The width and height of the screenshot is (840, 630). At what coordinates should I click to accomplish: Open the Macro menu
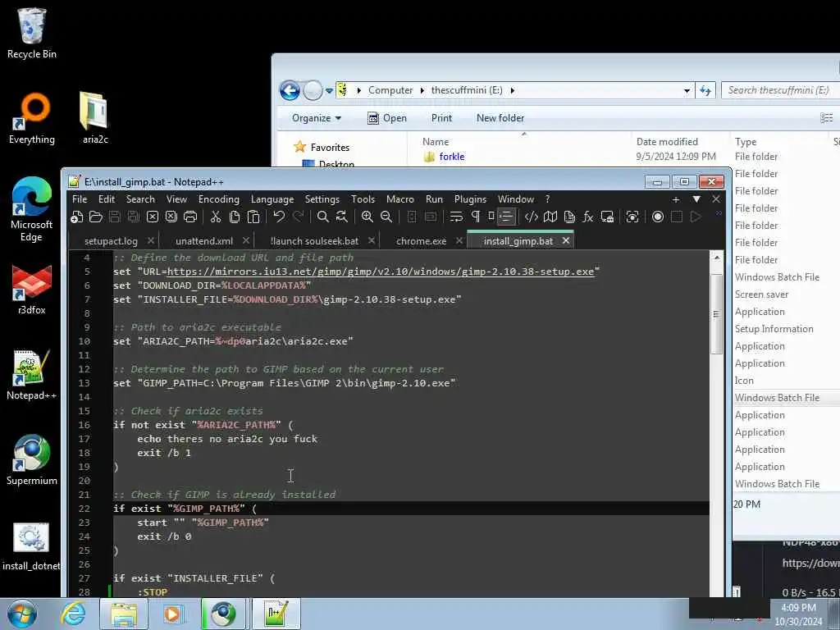pyautogui.click(x=400, y=199)
